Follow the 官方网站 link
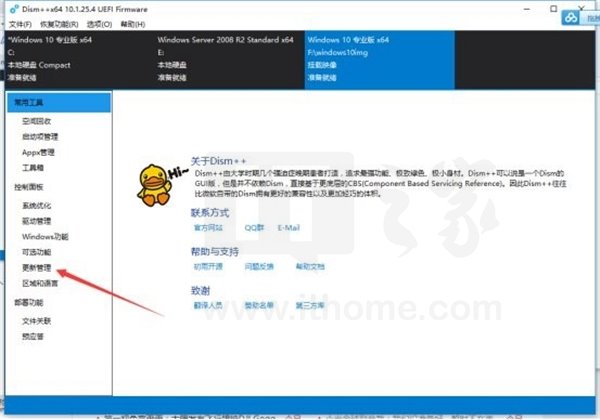This screenshot has width=600, height=420. (208, 228)
